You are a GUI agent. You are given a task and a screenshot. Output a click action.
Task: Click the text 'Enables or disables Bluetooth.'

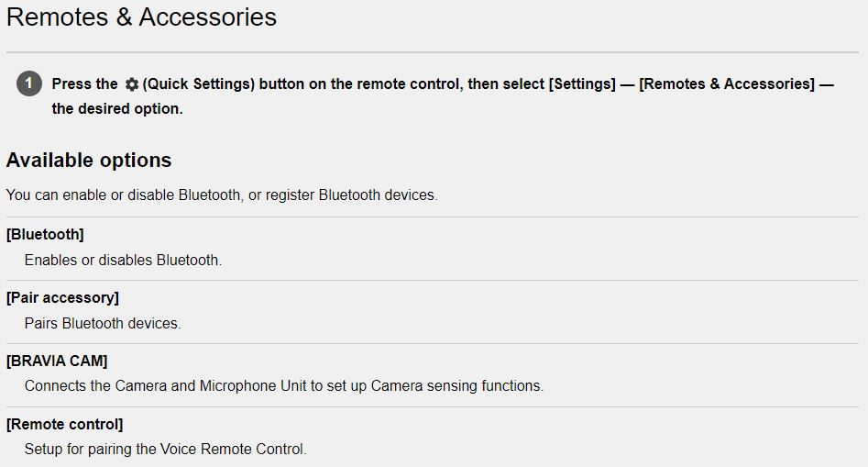click(123, 260)
